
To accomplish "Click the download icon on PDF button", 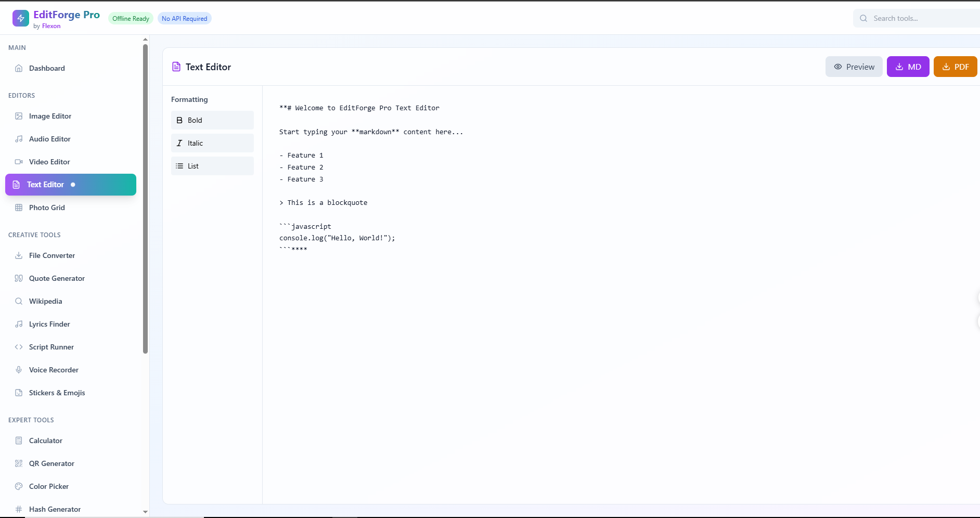I will (x=946, y=67).
